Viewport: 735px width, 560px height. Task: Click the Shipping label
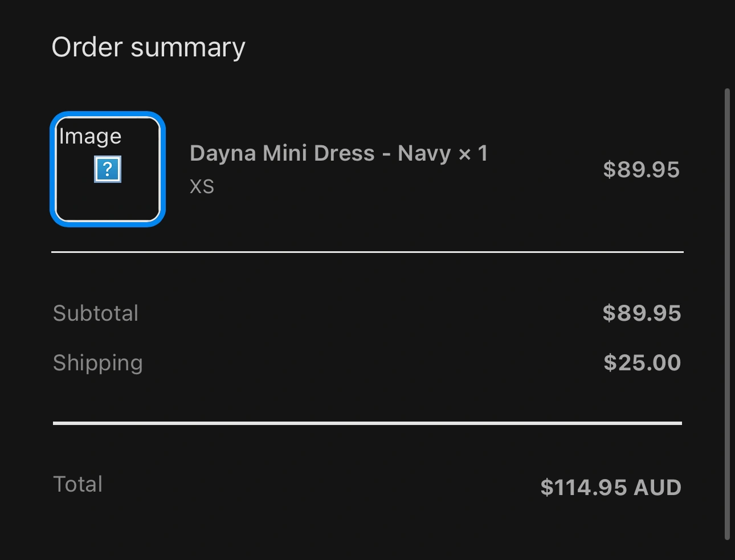pos(97,363)
